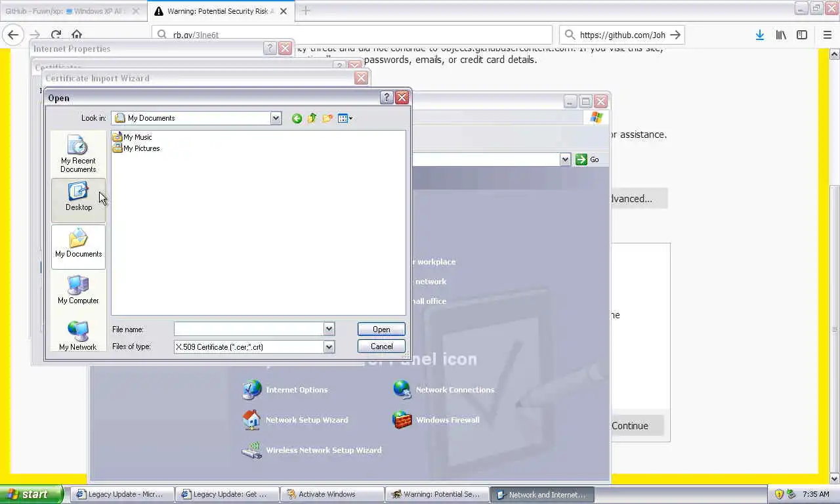
Task: Open Network Setup Wizard
Action: pos(295,420)
